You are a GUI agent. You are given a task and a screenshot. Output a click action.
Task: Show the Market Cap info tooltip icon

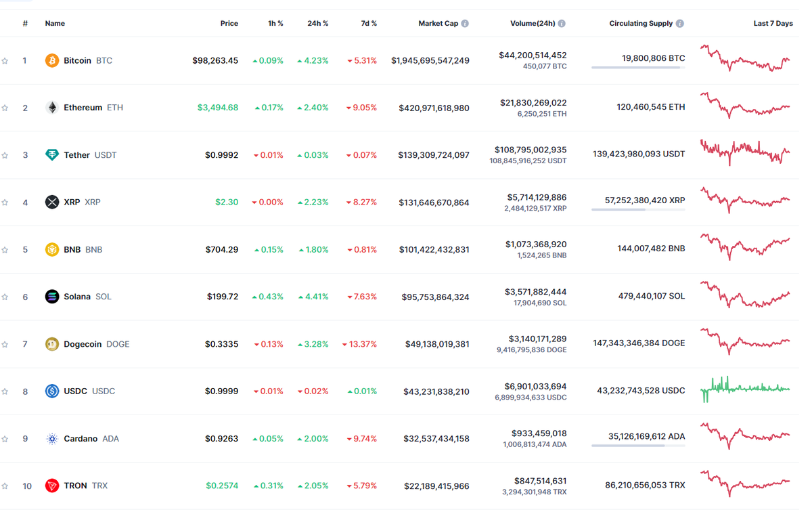pyautogui.click(x=465, y=23)
